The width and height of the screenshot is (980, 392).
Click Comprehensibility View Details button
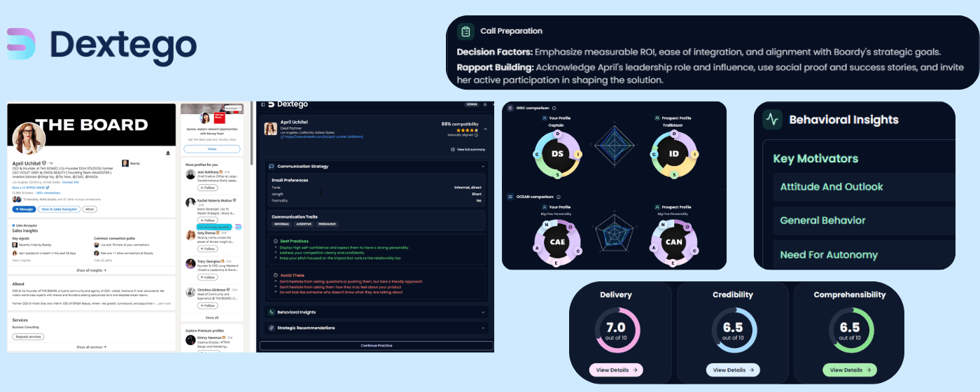pyautogui.click(x=850, y=370)
